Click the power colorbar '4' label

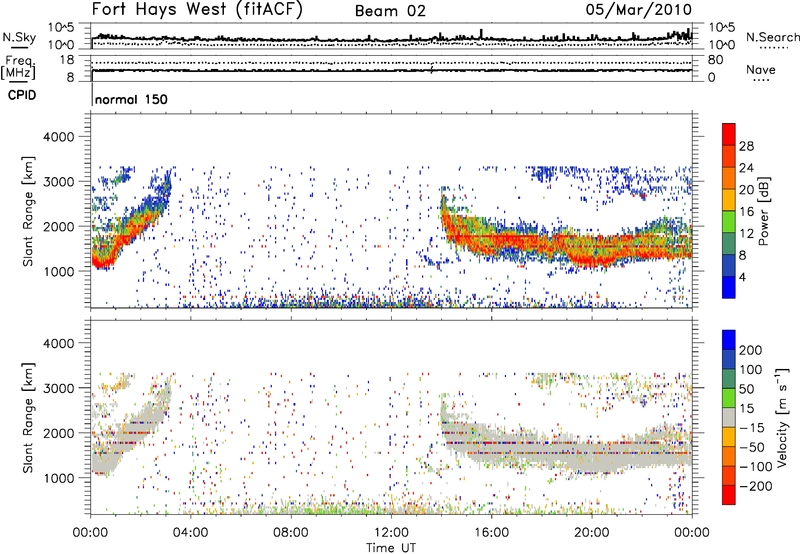(742, 278)
